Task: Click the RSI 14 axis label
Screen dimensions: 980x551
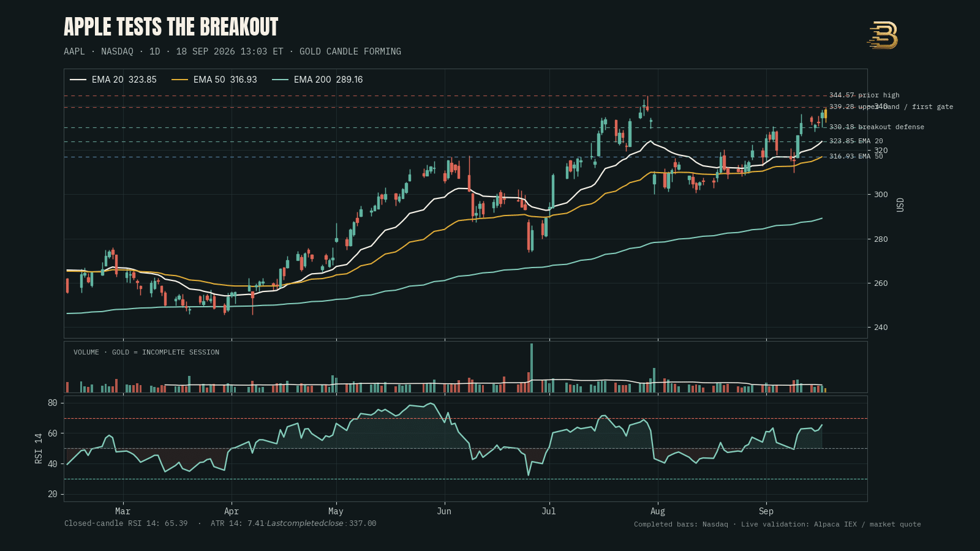Action: coord(39,448)
